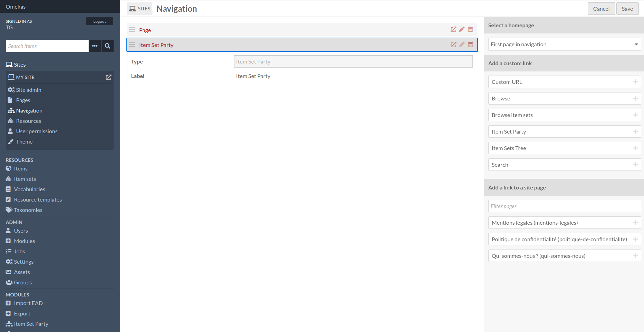
Task: Save the navigation changes
Action: (x=627, y=9)
